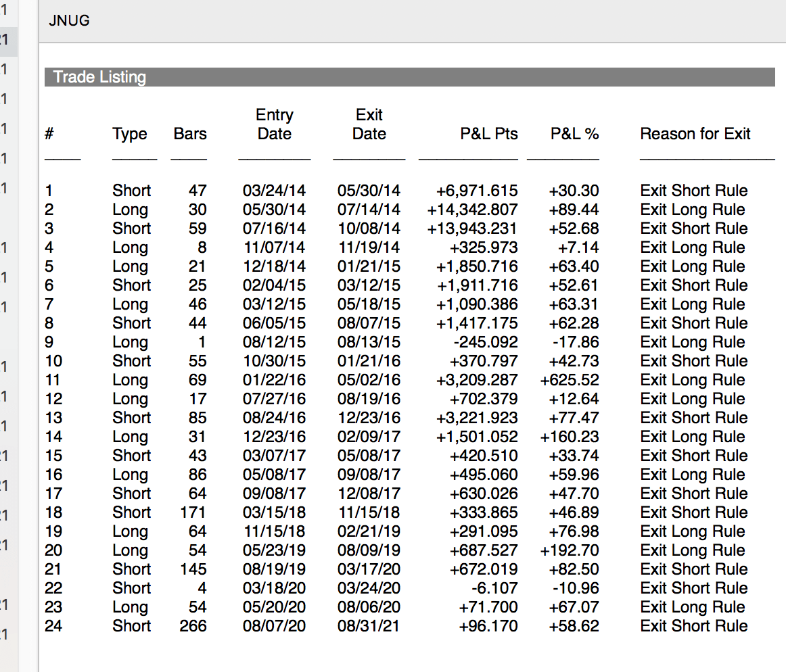Screen dimensions: 786x672
Task: Select P&L points value +71.700
Action: click(488, 607)
